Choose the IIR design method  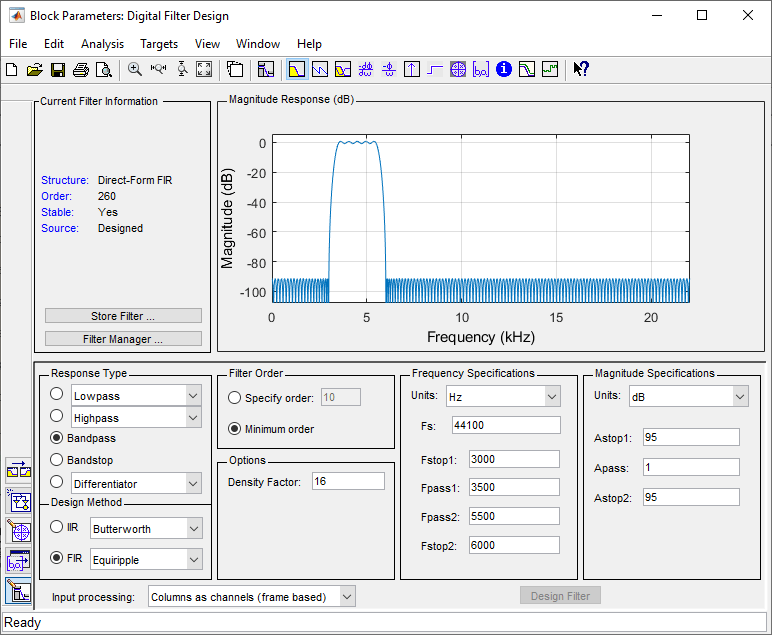click(57, 527)
